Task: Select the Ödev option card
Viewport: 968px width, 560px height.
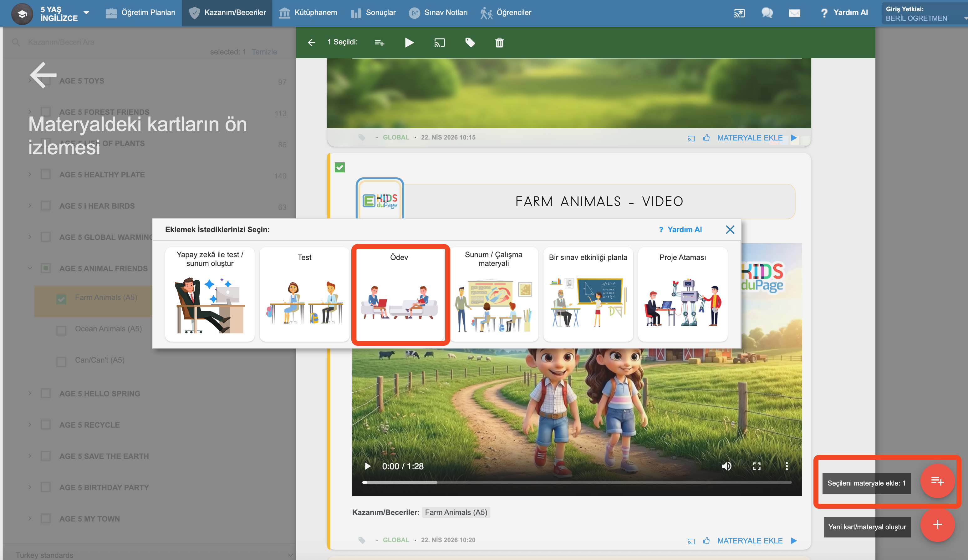Action: (x=400, y=294)
